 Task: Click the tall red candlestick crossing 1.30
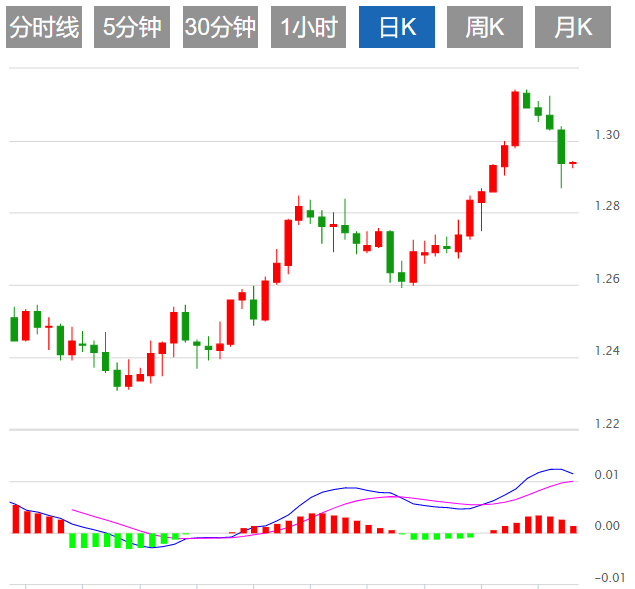click(515, 118)
